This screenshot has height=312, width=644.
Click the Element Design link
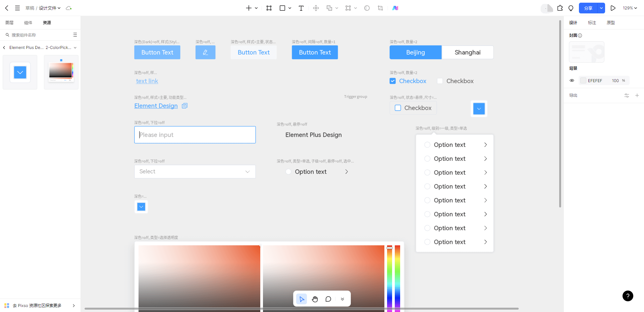156,106
